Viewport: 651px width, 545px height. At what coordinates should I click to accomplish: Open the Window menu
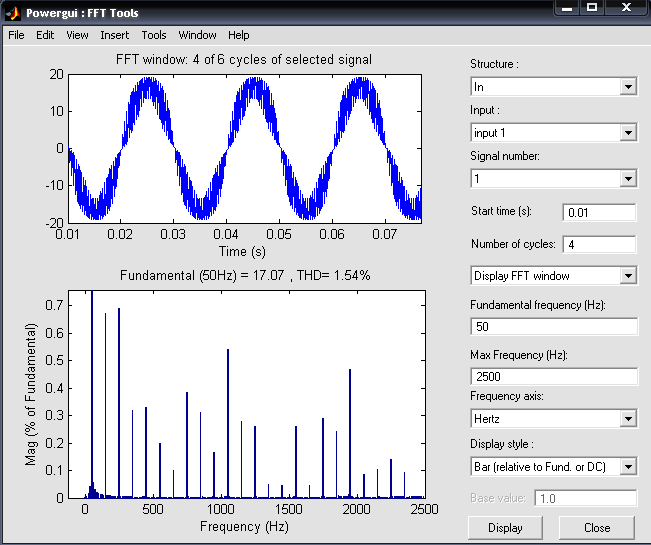pos(197,35)
